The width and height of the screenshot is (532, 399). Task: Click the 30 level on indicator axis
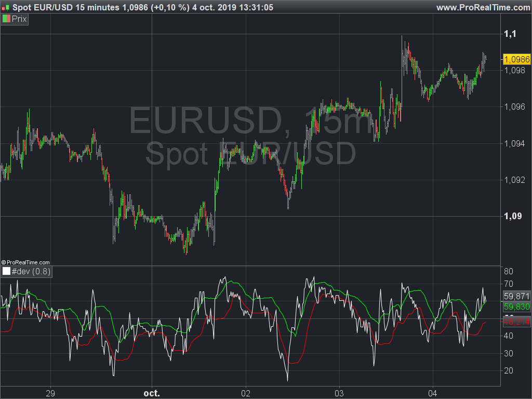click(x=509, y=353)
